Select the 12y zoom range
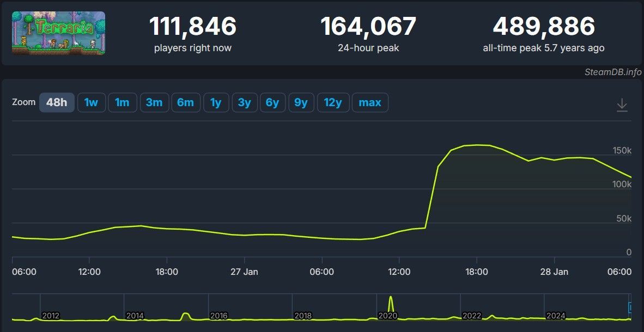Screen dimensions: 644x332 pos(332,102)
